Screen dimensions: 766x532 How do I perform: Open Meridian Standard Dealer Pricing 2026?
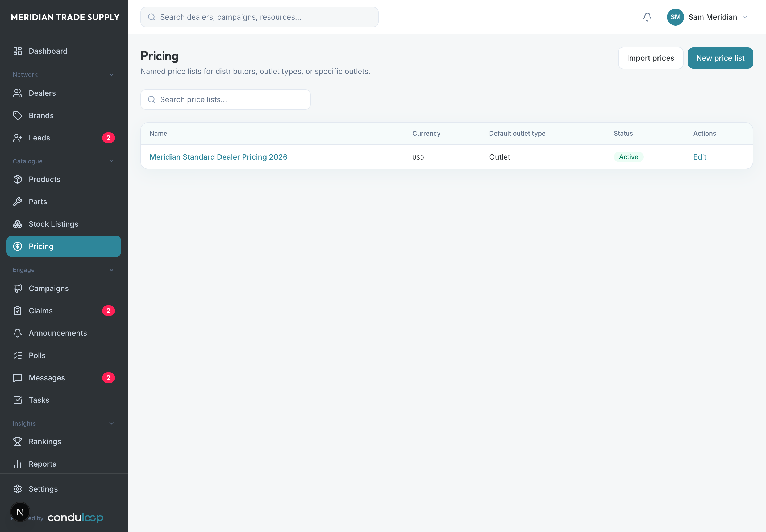click(x=218, y=157)
